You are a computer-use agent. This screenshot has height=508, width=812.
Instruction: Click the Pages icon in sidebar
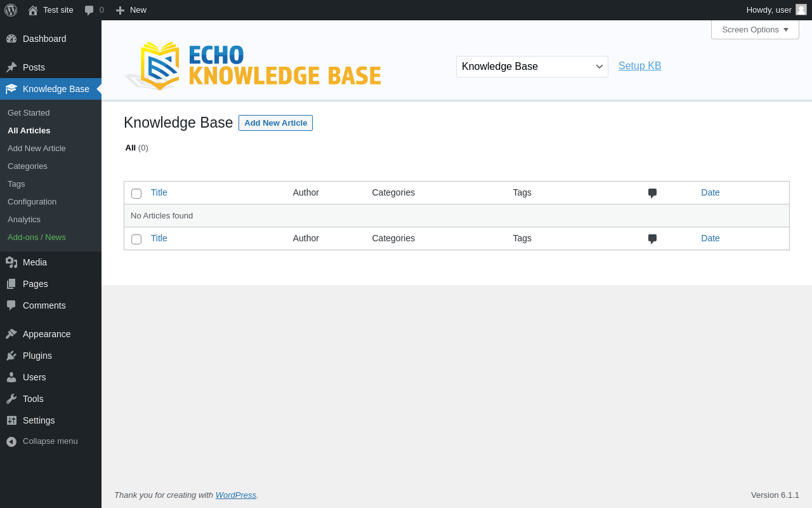point(11,284)
